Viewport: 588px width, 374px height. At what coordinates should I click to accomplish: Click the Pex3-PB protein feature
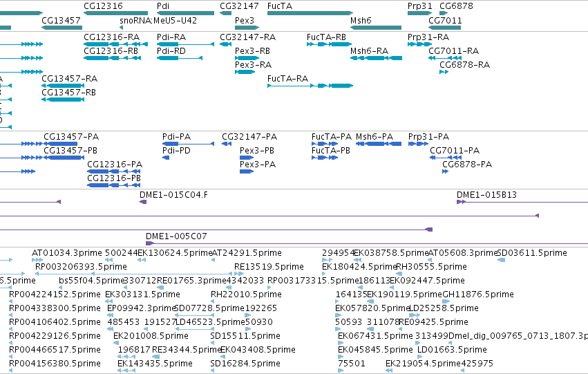(247, 158)
